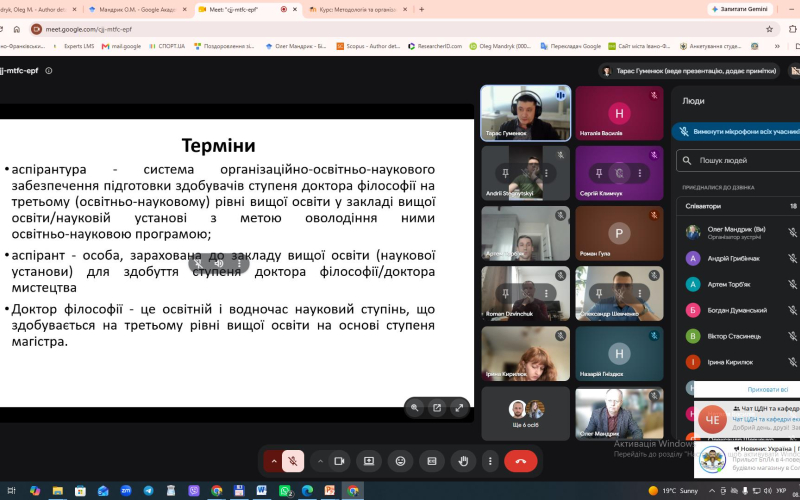This screenshot has height=500, width=800.
Task: Open Viber from the taskbar
Action: (194, 491)
